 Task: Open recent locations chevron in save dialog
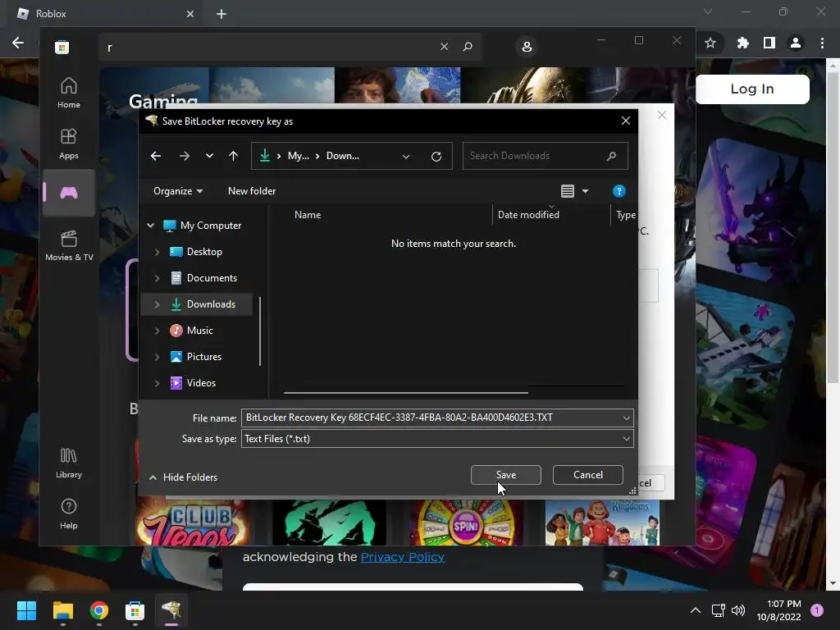coord(209,156)
